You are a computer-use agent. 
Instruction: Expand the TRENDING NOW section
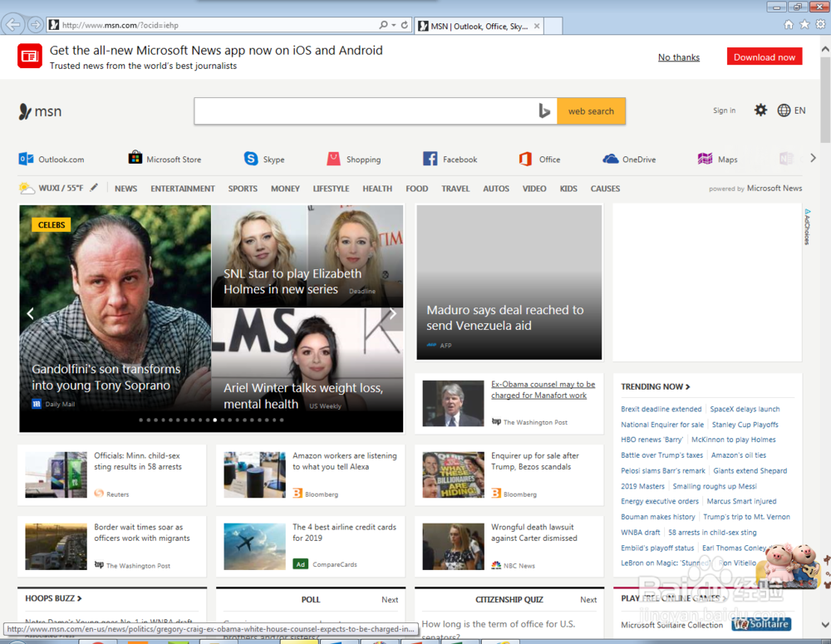pyautogui.click(x=655, y=387)
